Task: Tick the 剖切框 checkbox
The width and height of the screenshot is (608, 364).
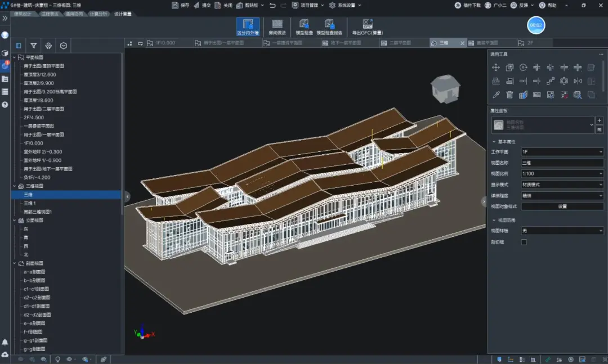Action: point(524,242)
